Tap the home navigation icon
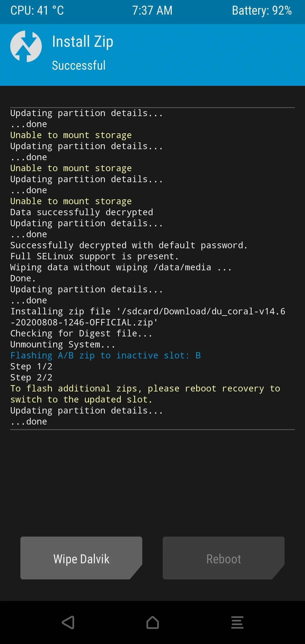This screenshot has width=305, height=644. point(152,623)
